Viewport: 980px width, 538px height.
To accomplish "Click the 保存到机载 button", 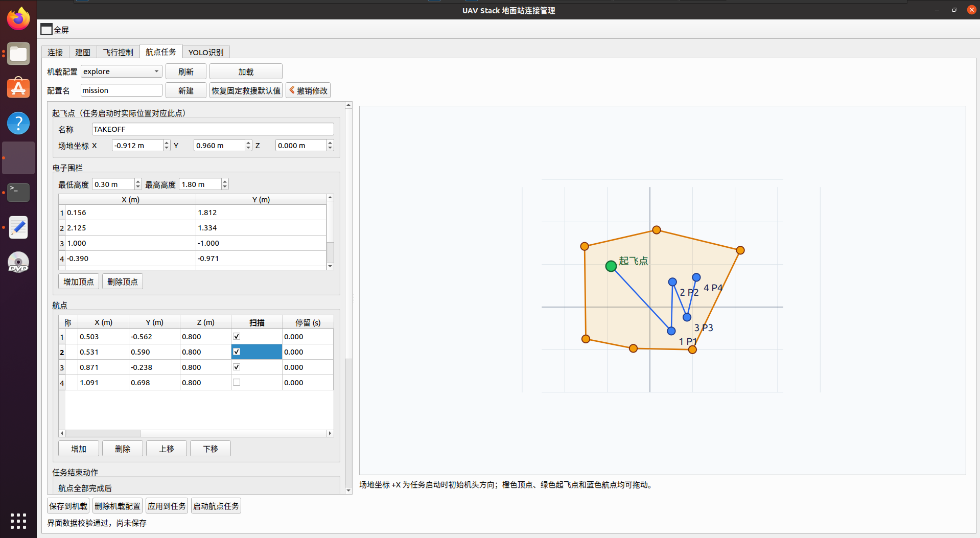I will point(68,506).
